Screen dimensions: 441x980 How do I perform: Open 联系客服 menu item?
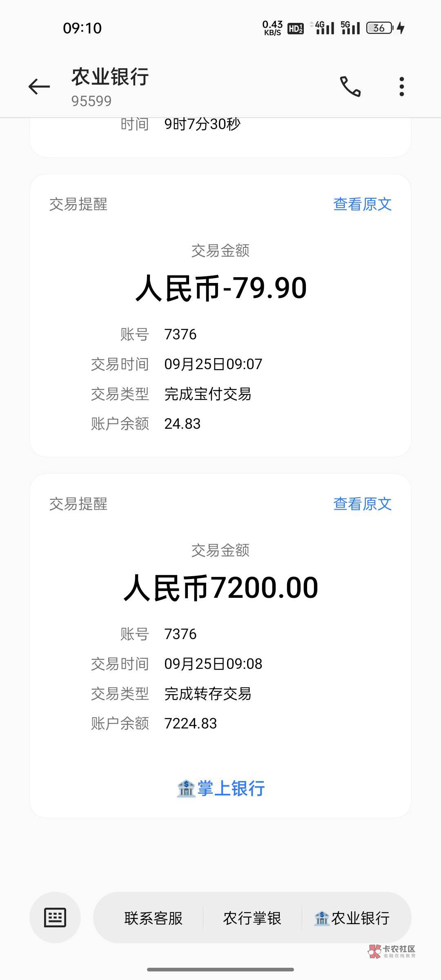coord(153,918)
